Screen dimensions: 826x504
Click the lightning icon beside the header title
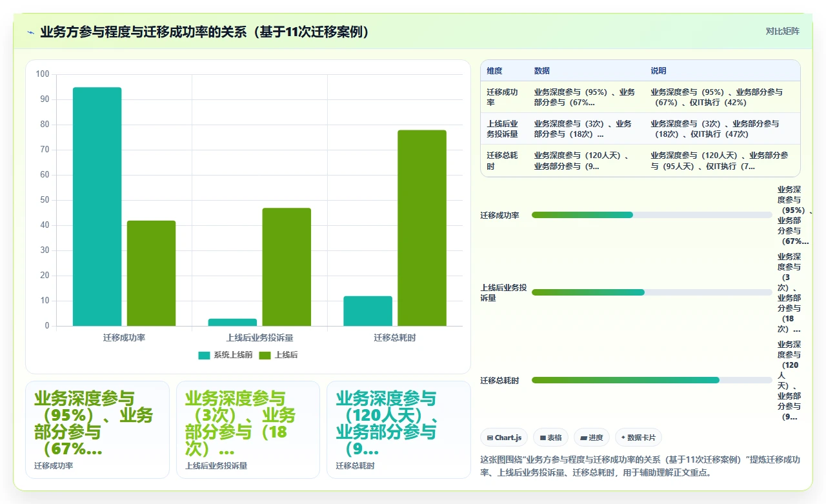point(31,32)
